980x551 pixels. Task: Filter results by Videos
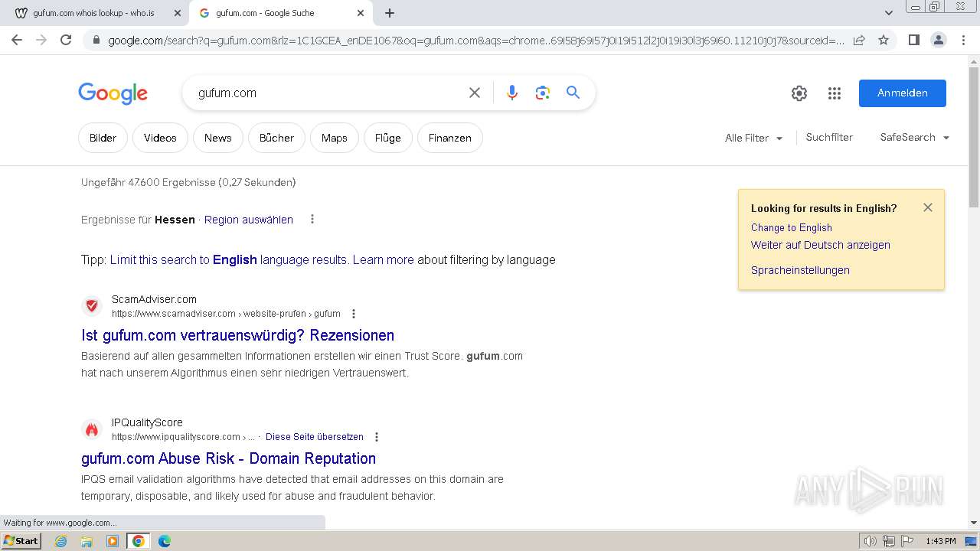coord(160,138)
